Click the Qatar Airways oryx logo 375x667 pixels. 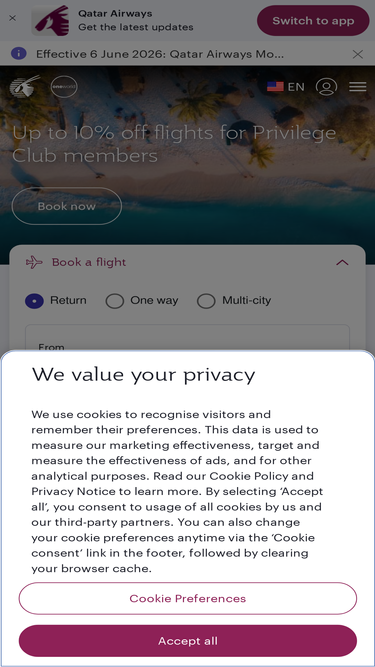(25, 86)
